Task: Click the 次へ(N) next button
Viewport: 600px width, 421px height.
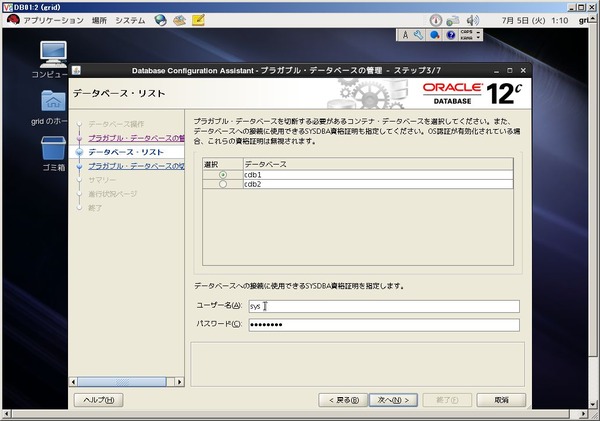Action: click(x=393, y=400)
